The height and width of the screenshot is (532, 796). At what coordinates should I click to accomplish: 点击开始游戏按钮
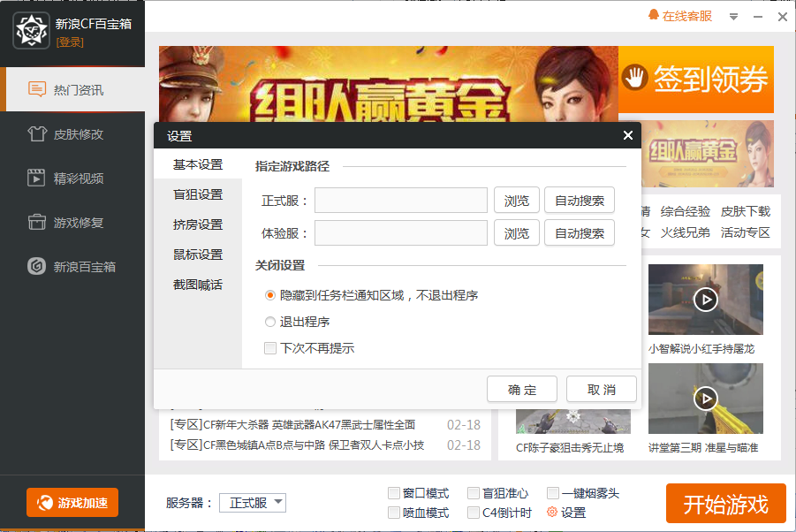click(x=724, y=501)
